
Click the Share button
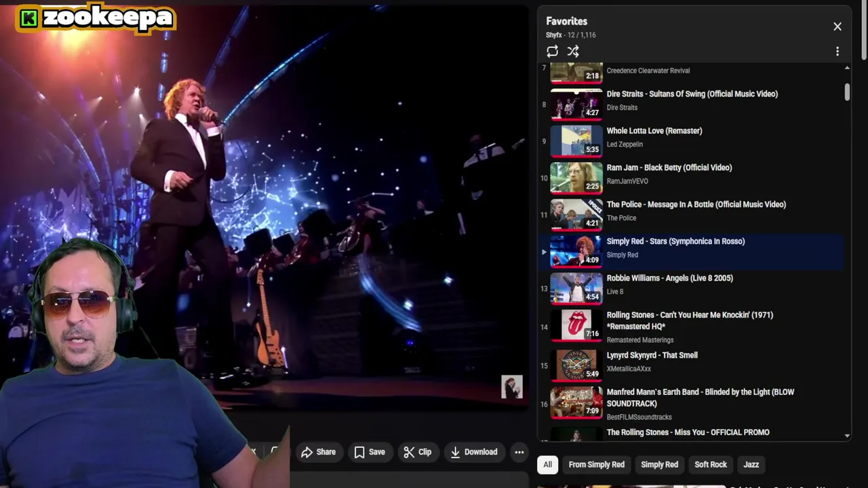point(319,452)
